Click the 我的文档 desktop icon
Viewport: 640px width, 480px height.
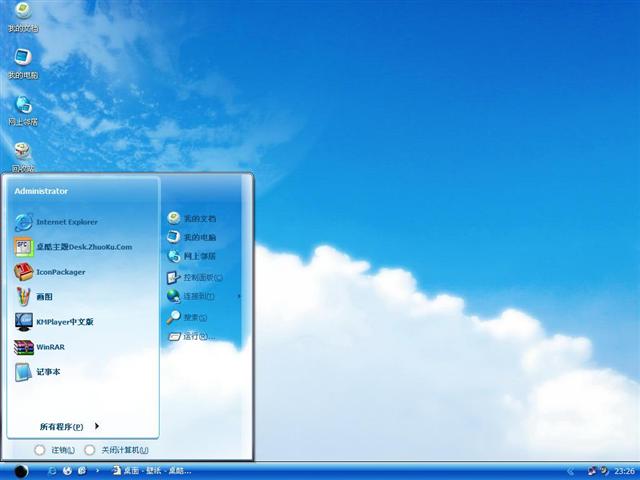click(22, 16)
